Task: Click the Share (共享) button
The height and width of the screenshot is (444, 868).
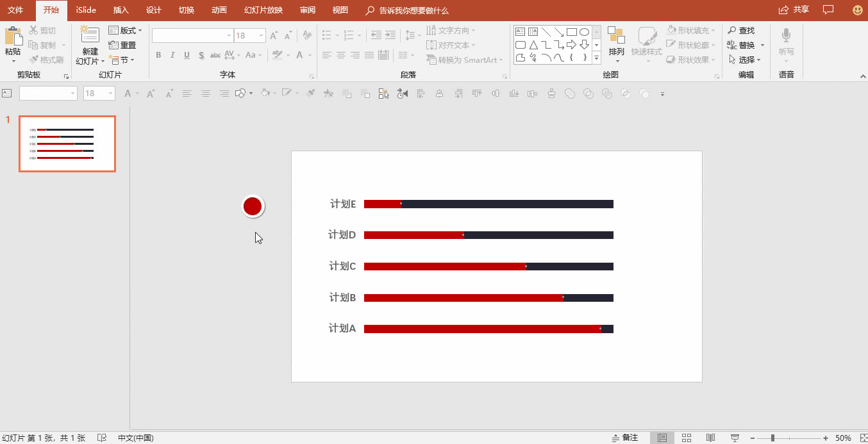Action: click(x=794, y=10)
